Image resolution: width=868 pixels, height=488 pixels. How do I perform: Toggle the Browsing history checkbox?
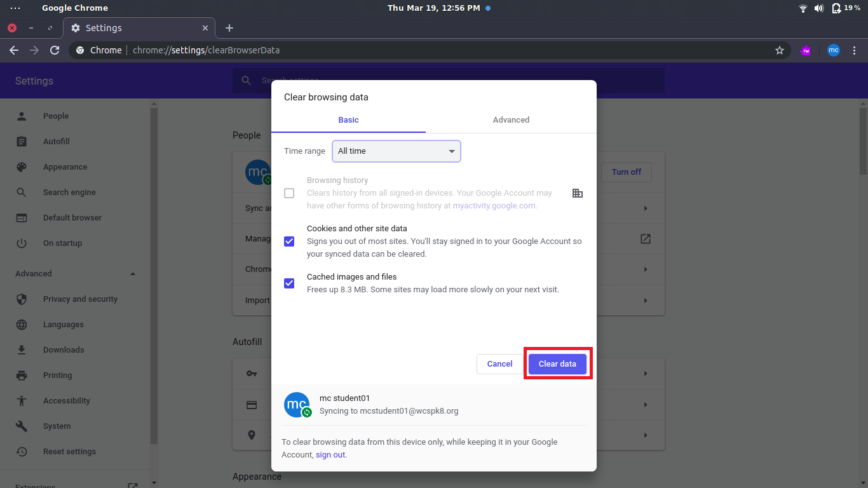coord(289,193)
